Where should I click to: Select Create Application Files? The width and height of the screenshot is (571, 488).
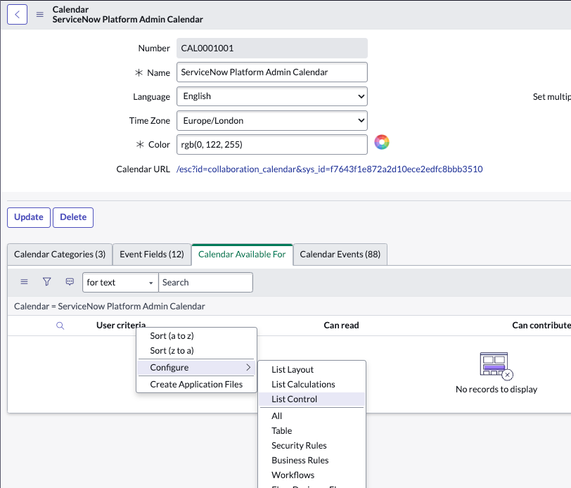click(196, 385)
